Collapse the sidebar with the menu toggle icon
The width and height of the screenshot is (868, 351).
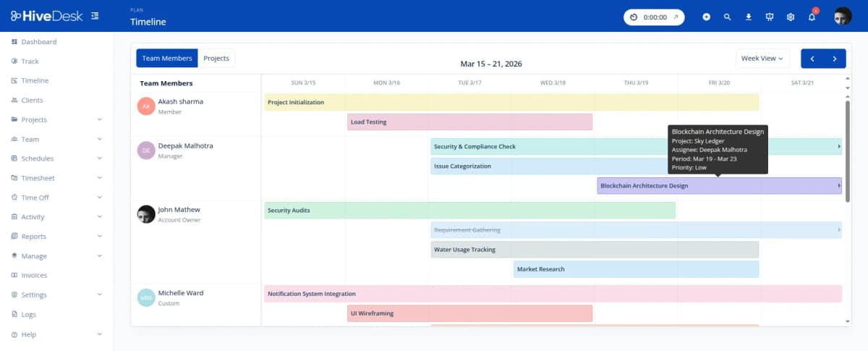point(95,16)
